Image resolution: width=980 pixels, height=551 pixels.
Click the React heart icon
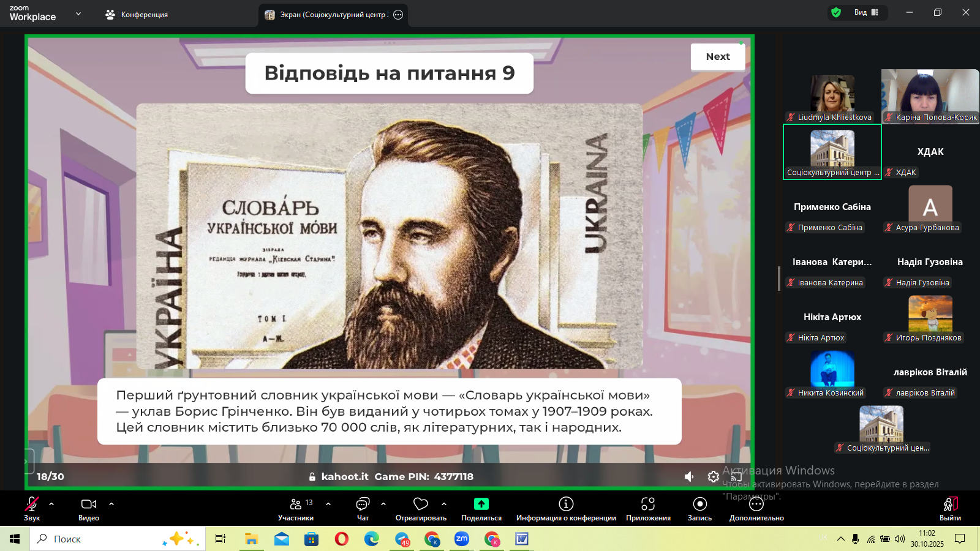(421, 504)
